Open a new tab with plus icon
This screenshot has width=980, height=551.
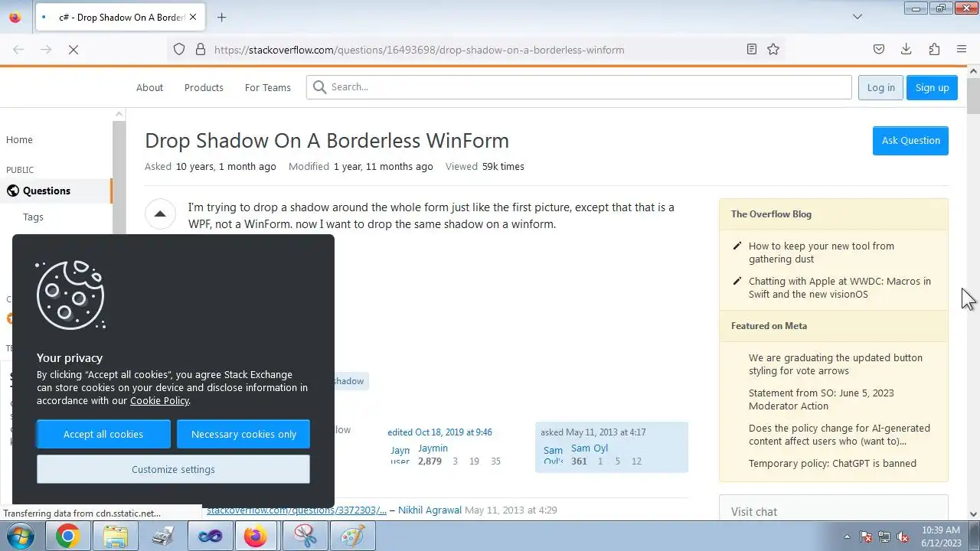[221, 17]
